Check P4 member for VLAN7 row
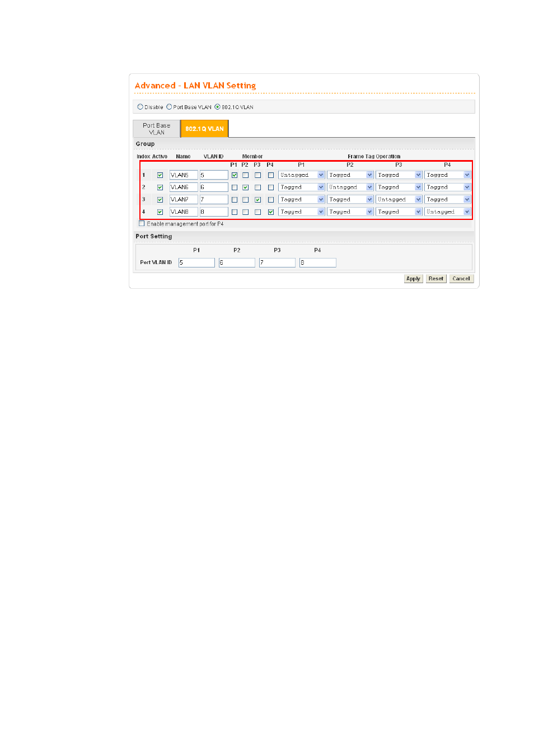The height and width of the screenshot is (756, 534). pos(271,200)
